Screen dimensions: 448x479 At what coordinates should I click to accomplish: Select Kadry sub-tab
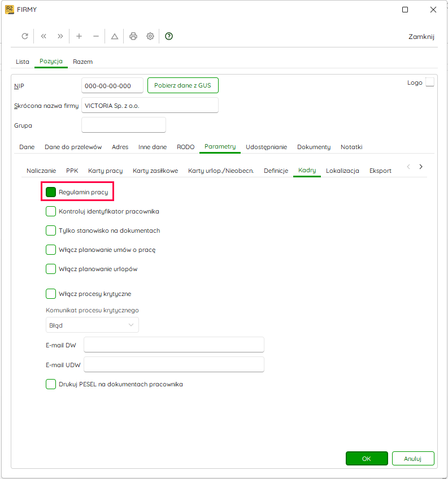pyautogui.click(x=307, y=171)
